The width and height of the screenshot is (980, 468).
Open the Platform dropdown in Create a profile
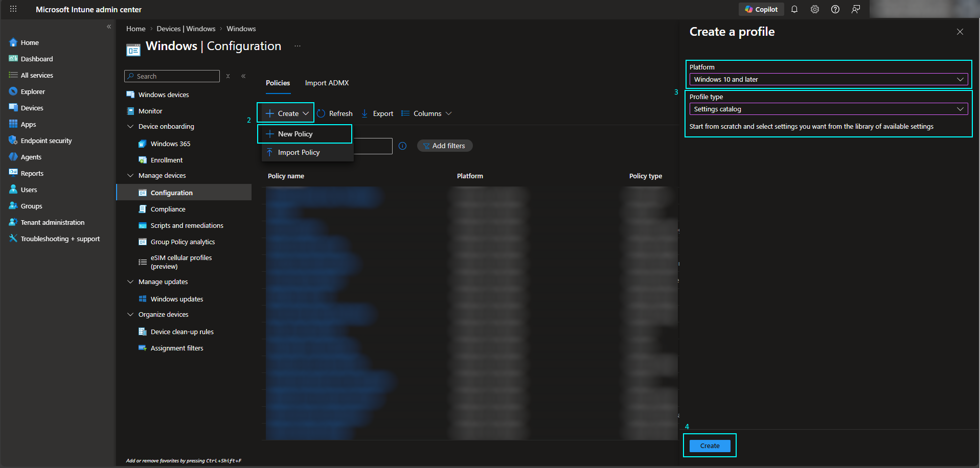829,79
